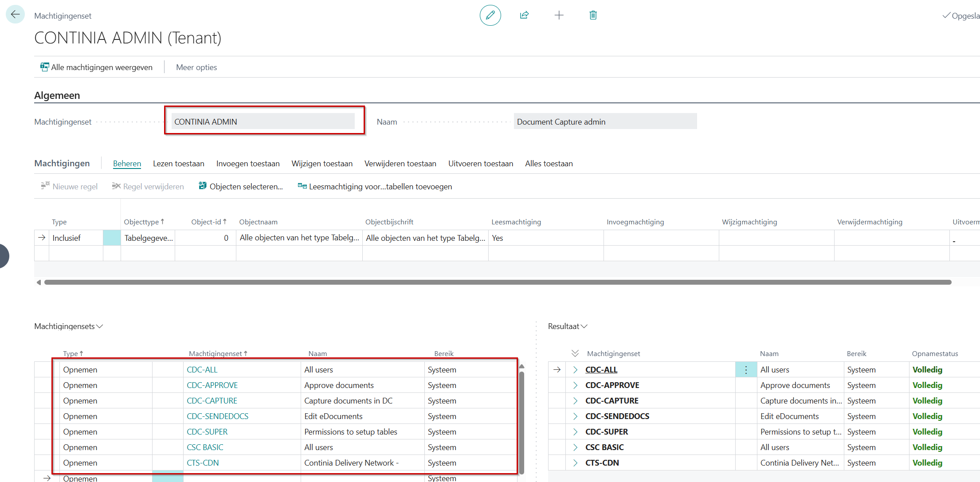This screenshot has width=980, height=482.
Task: Open CTS-CDN link in Machtigingensets list
Action: click(203, 462)
